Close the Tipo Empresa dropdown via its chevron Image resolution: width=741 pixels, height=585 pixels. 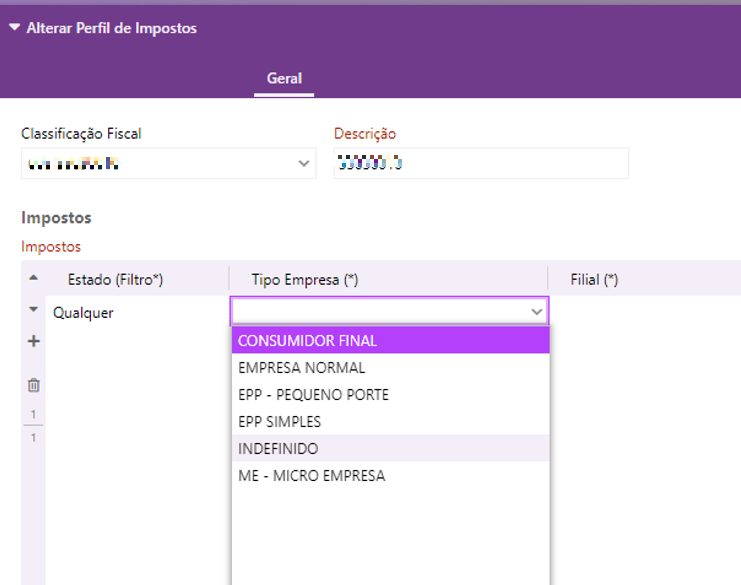(537, 312)
